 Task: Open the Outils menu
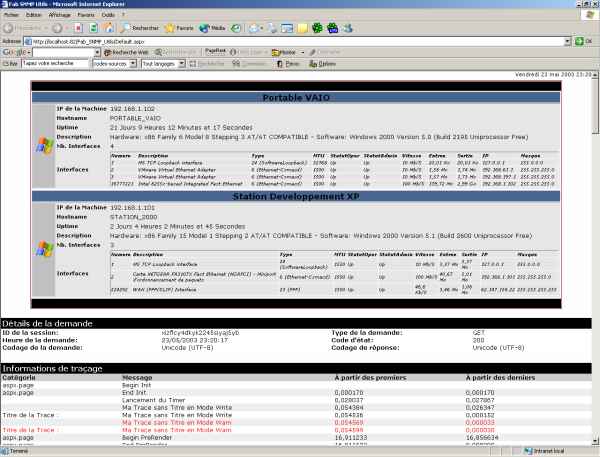pyautogui.click(x=108, y=15)
